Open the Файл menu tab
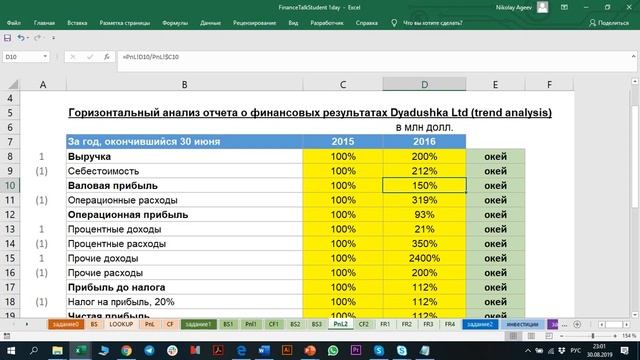Viewport: 640px width, 360px height. coord(13,23)
